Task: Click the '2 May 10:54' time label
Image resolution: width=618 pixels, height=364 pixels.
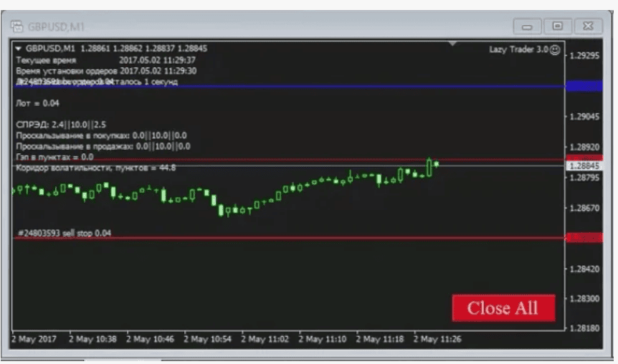Action: 208,339
